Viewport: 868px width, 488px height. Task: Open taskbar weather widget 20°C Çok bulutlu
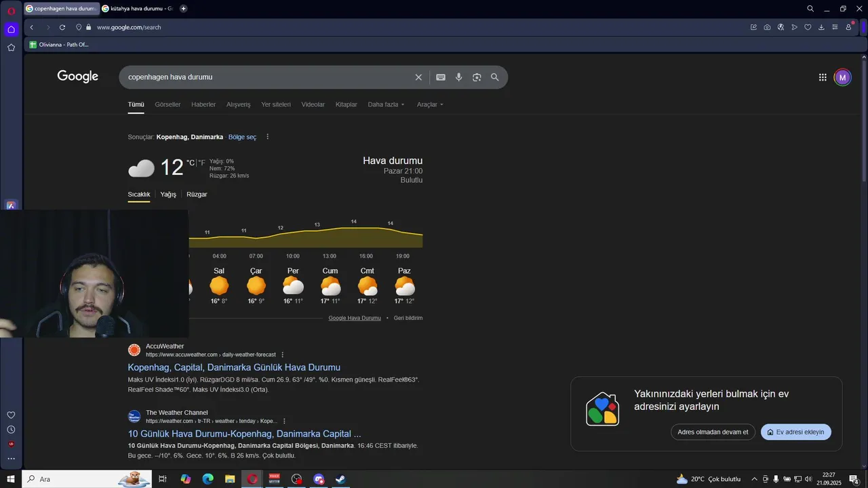709,479
